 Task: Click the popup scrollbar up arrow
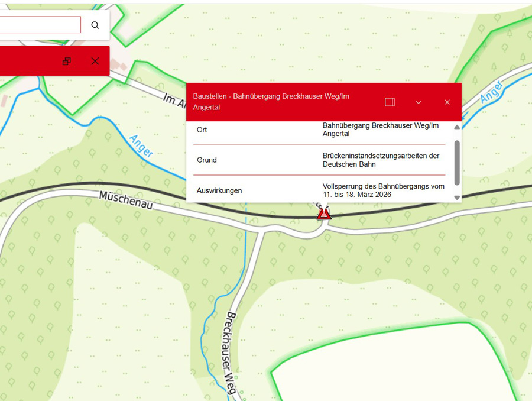[456, 126]
